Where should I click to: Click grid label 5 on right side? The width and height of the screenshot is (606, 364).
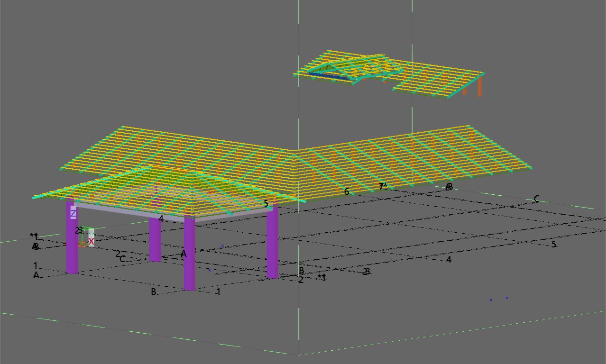pos(553,245)
